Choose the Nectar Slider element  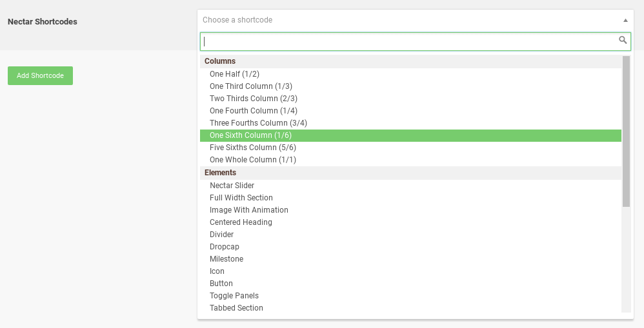pos(410,186)
